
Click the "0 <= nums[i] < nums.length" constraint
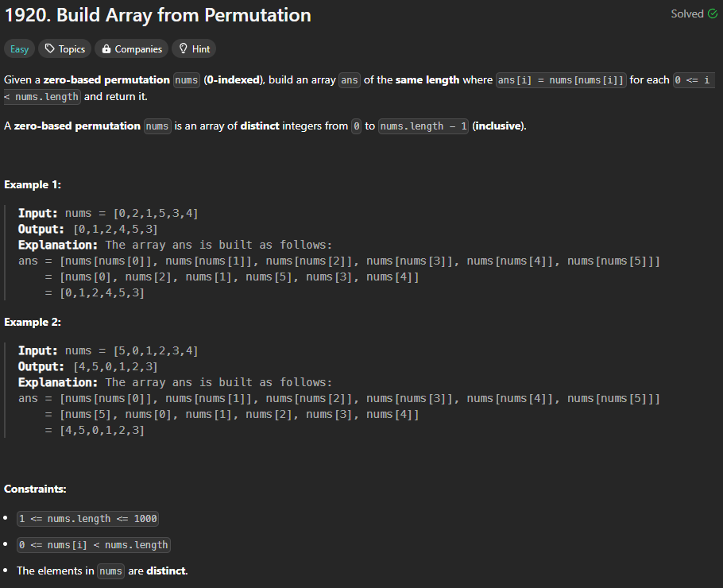coord(94,545)
